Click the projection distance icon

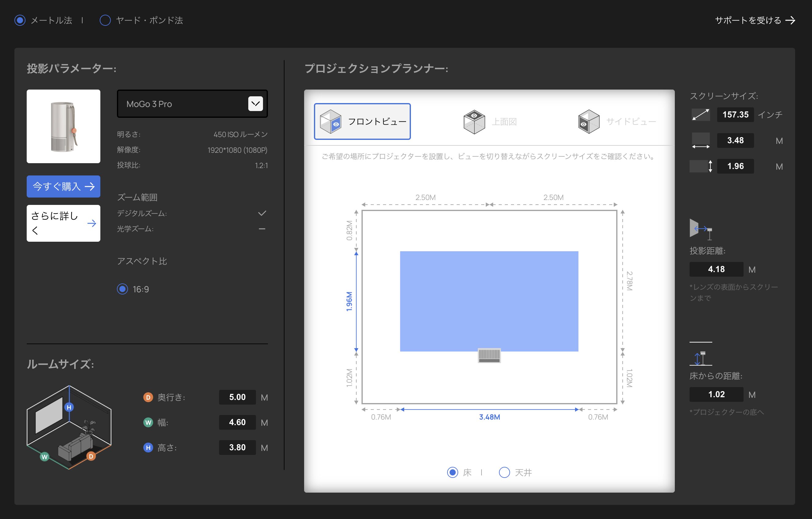700,229
